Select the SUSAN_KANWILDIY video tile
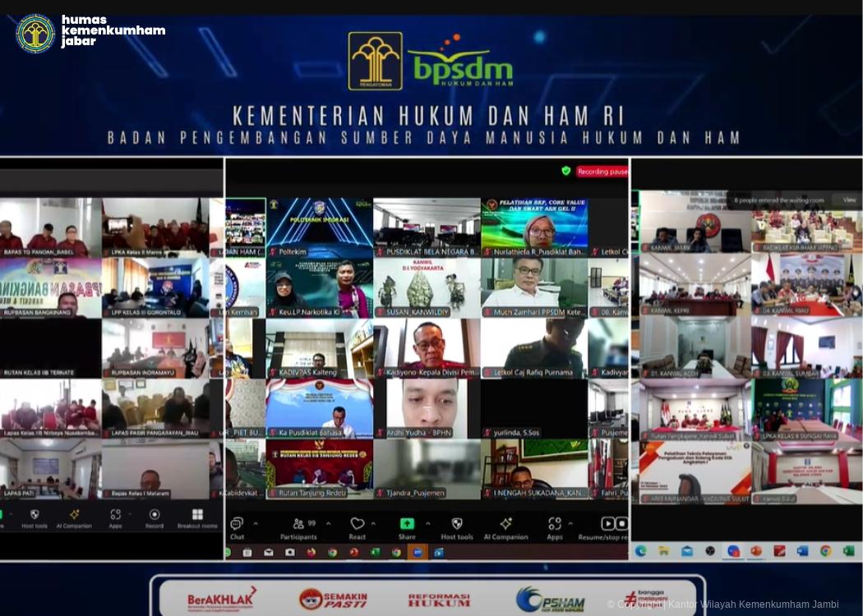863x616 pixels. click(x=427, y=287)
